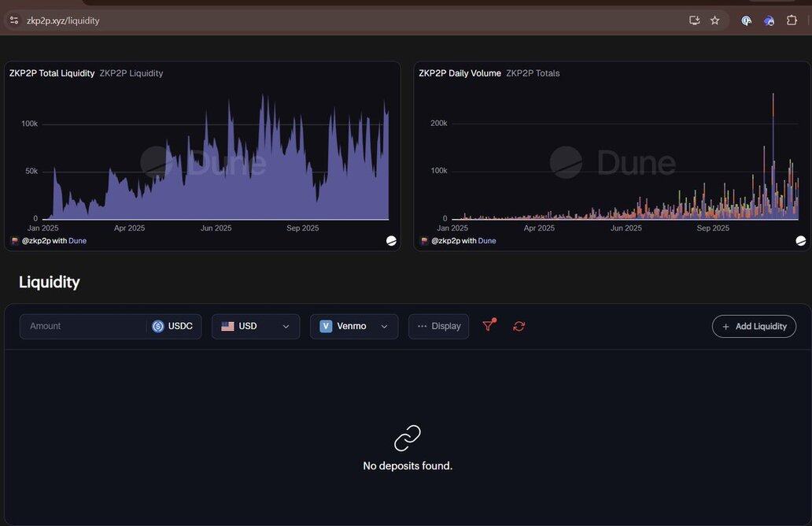Open the ZKP2P Total Liquidity chart title
This screenshot has width=812, height=526.
tap(52, 73)
